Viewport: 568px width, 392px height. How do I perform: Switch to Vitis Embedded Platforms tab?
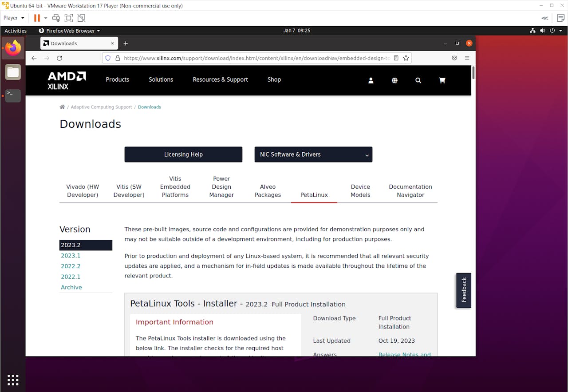click(175, 187)
